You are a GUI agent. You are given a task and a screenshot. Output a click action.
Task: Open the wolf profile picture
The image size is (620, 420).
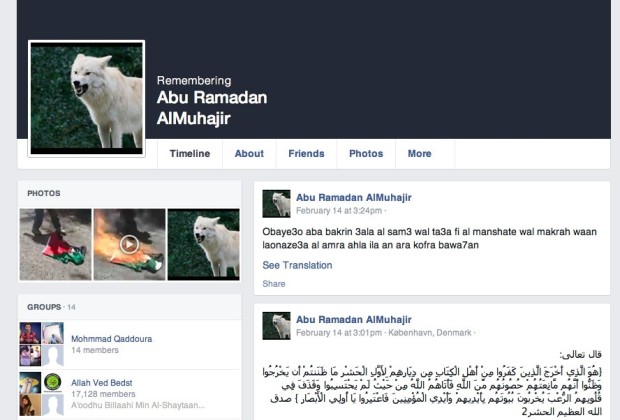[87, 98]
